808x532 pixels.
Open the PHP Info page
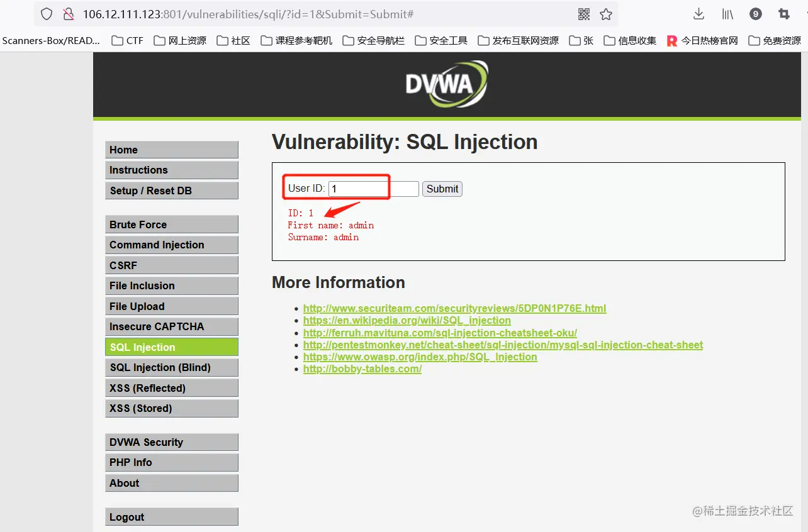pos(172,462)
